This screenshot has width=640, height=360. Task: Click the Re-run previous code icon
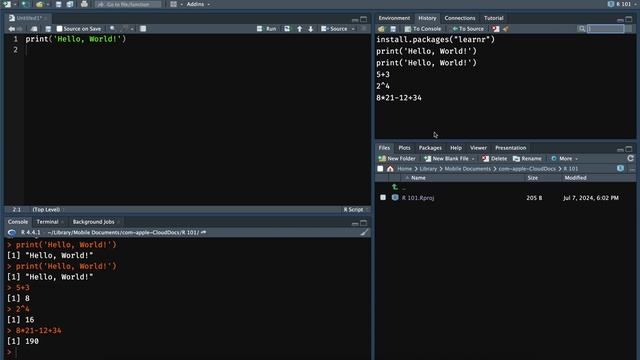(x=287, y=29)
